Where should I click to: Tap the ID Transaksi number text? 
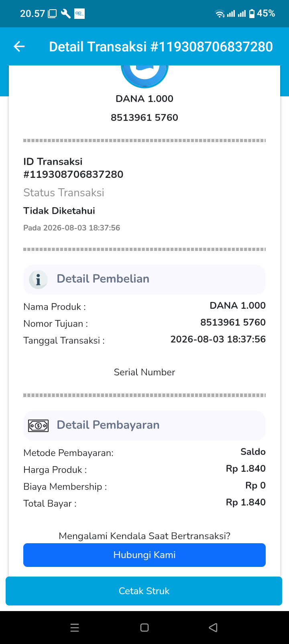point(73,174)
